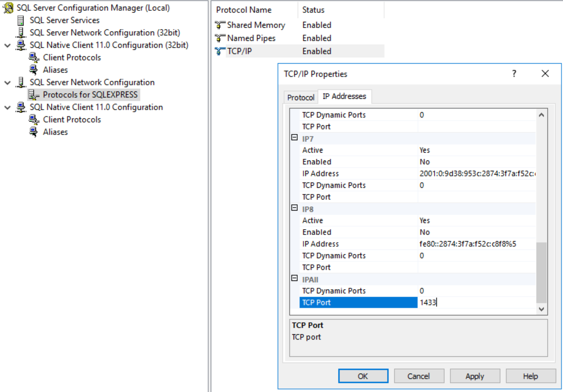This screenshot has height=392, width=563.
Task: Collapse the SQL Server Network Configuration branch
Action: pyautogui.click(x=7, y=82)
